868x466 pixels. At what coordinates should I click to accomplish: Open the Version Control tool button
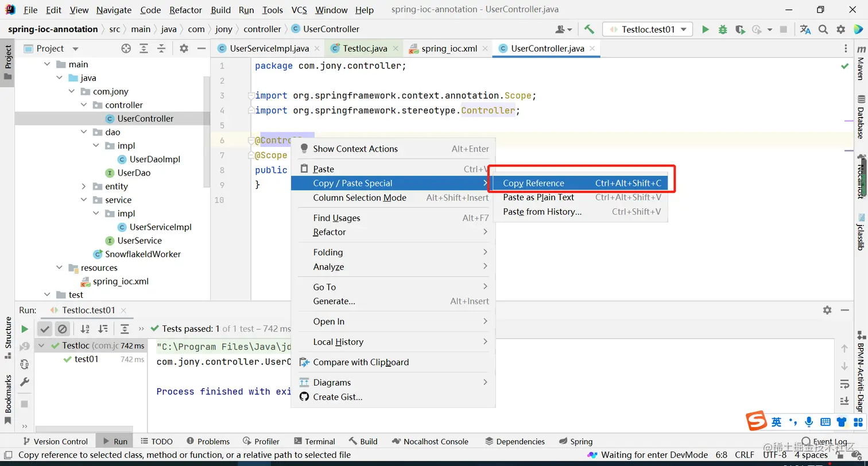(55, 441)
